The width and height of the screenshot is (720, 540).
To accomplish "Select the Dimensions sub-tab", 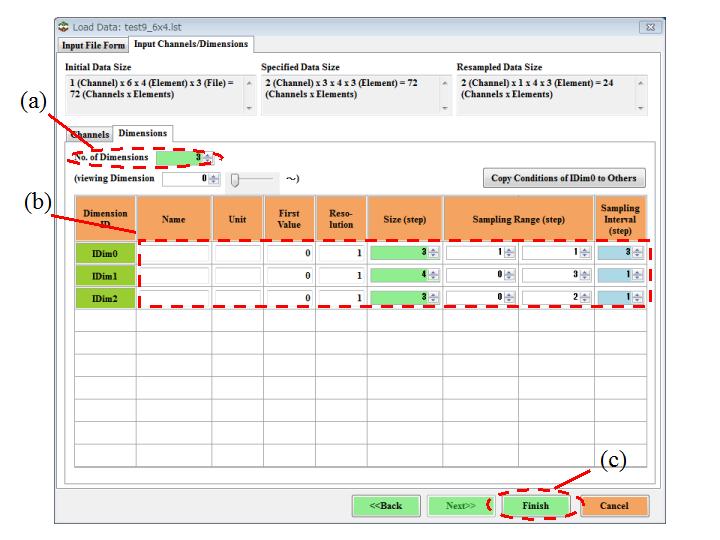I will tap(142, 133).
